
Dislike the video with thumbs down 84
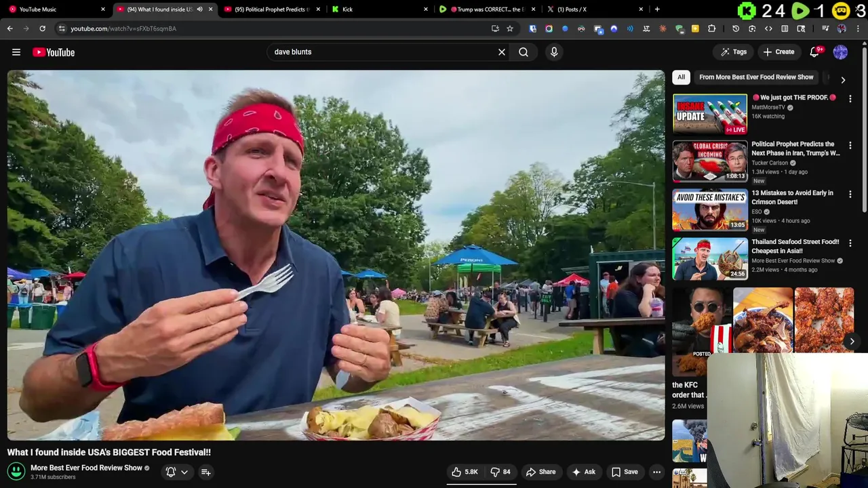[x=501, y=472]
